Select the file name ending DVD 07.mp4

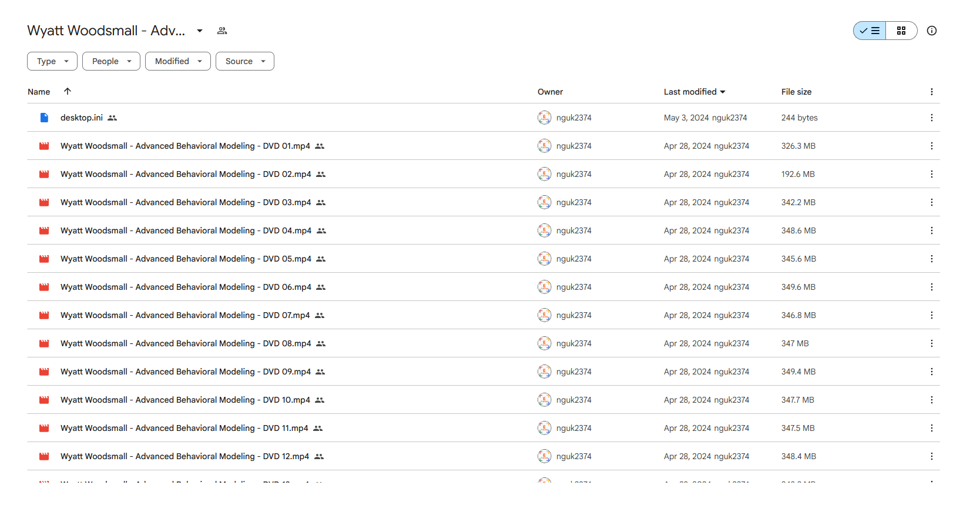click(x=185, y=315)
